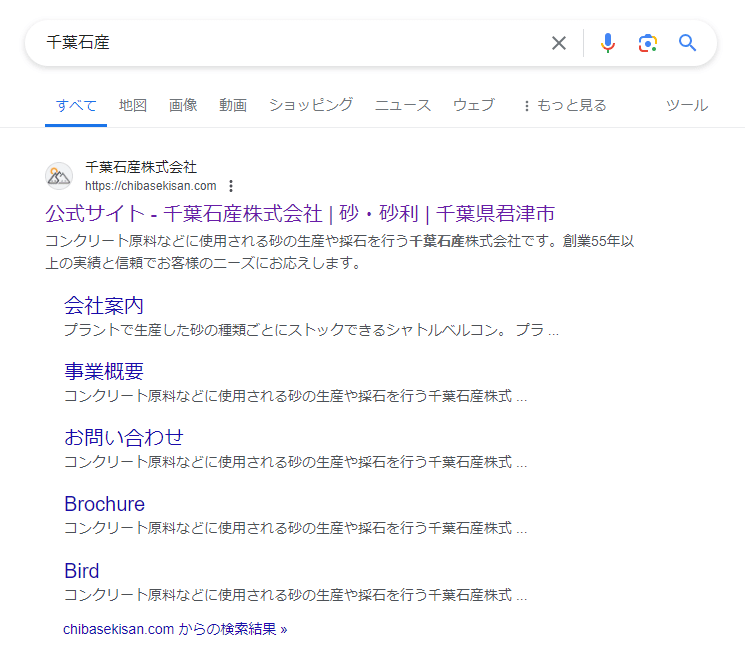Open the 会社案内 sitelink
The width and height of the screenshot is (745, 652).
pyautogui.click(x=104, y=306)
